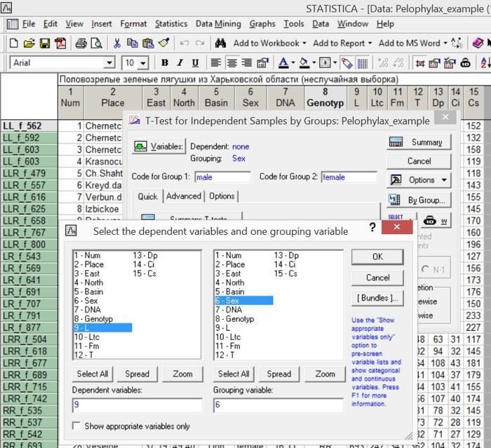Click Zoom under dependent variables list
The height and width of the screenshot is (448, 491).
(182, 374)
